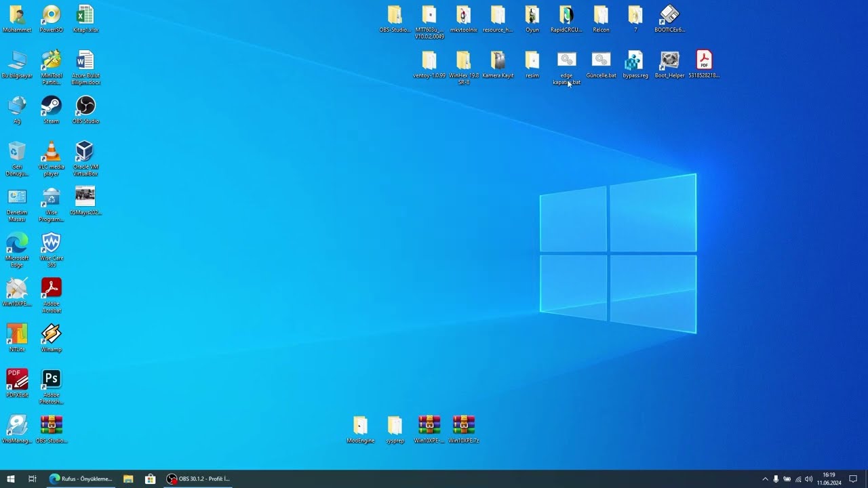Select the Adobe Acrobat shortcut
868x488 pixels.
coord(51,296)
